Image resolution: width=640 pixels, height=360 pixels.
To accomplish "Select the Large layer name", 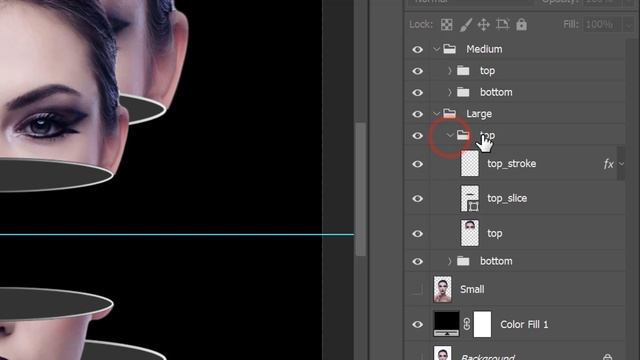I will tap(479, 114).
